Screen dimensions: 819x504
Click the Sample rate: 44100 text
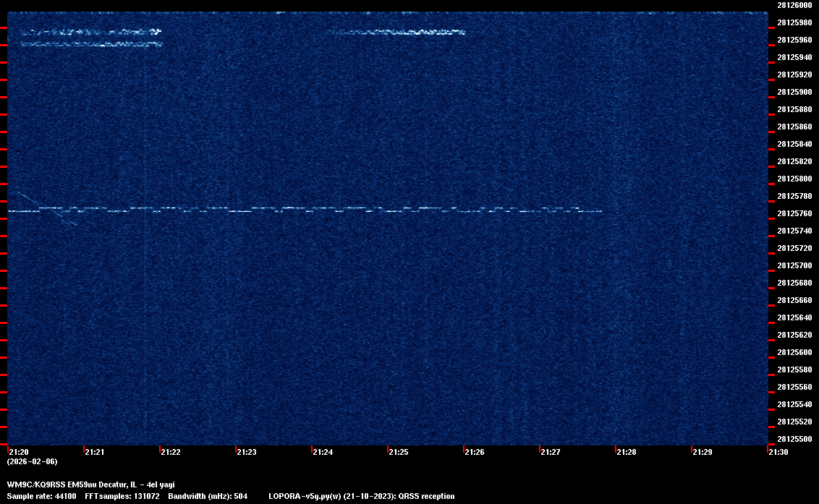(41, 496)
